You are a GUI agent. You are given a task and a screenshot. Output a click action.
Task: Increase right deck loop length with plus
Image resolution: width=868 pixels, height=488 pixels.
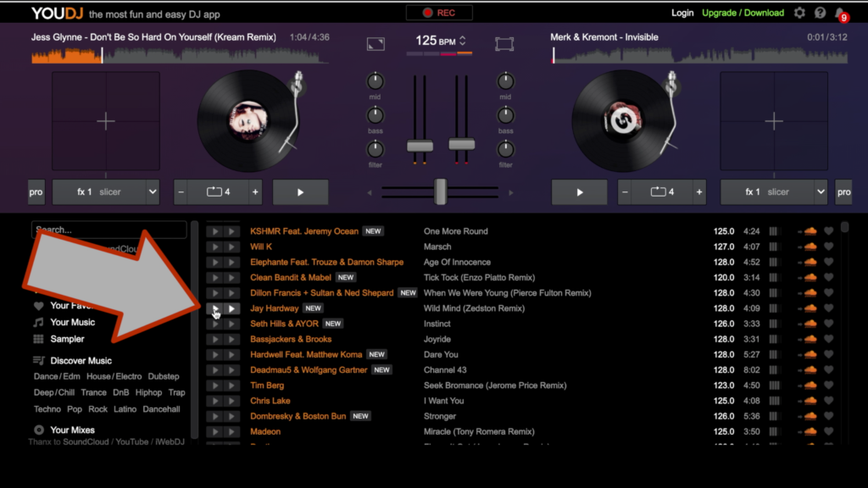click(x=699, y=192)
